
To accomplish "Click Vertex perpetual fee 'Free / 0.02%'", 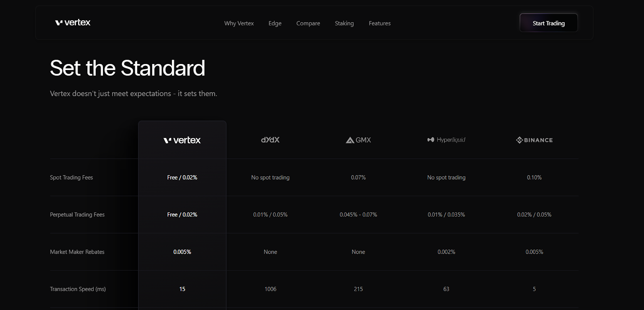I will (182, 215).
